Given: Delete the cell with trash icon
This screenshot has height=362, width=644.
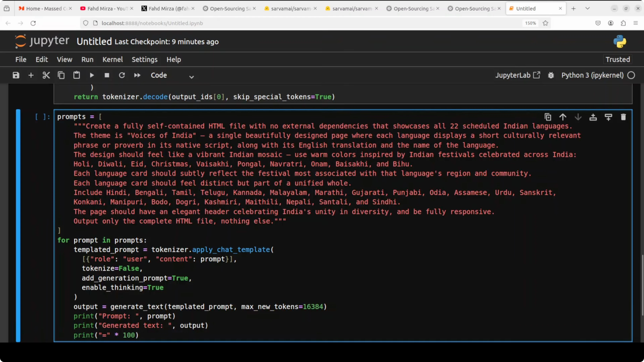Looking at the screenshot, I should pyautogui.click(x=623, y=117).
